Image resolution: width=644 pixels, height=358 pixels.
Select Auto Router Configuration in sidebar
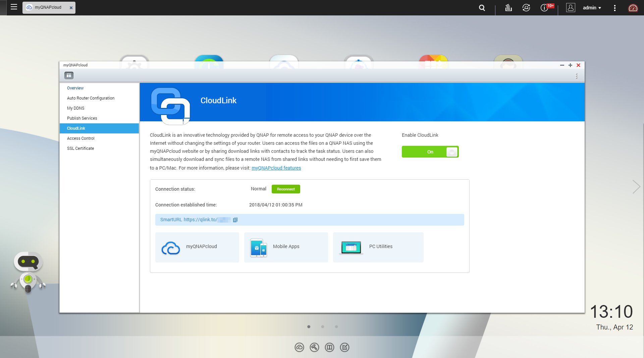click(91, 98)
